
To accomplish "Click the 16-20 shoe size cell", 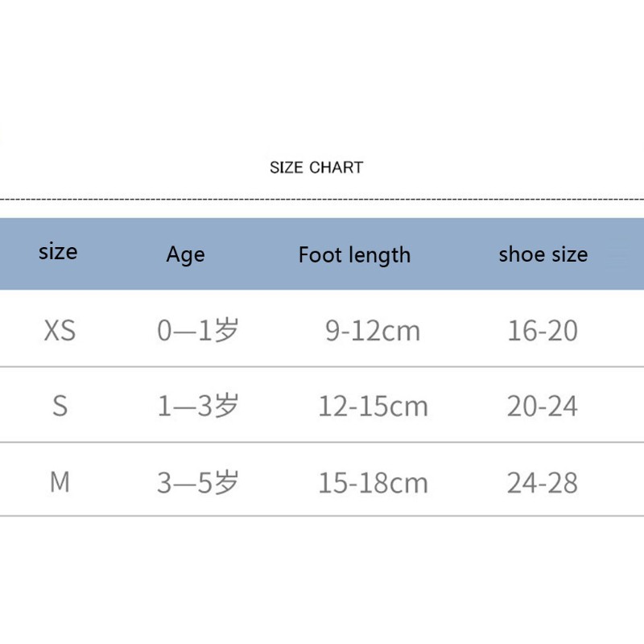I will tap(543, 330).
